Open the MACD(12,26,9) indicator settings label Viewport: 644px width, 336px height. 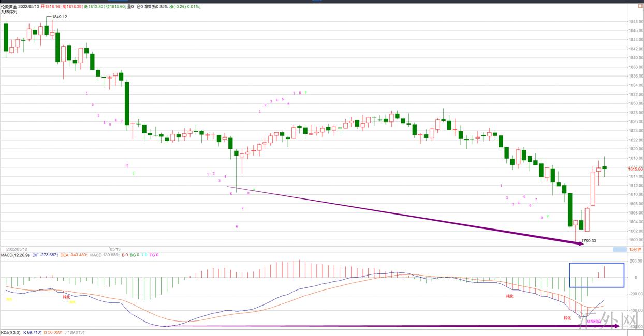click(x=15, y=255)
